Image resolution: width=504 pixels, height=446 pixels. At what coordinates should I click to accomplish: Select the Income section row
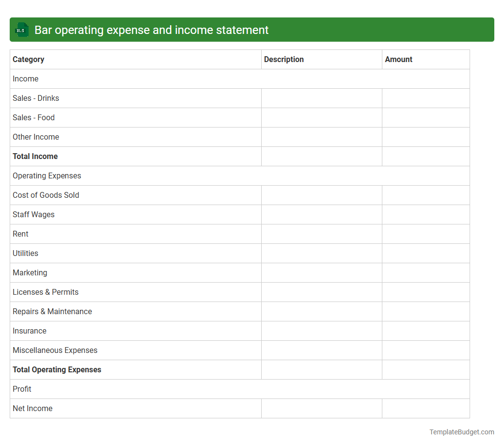pyautogui.click(x=25, y=79)
